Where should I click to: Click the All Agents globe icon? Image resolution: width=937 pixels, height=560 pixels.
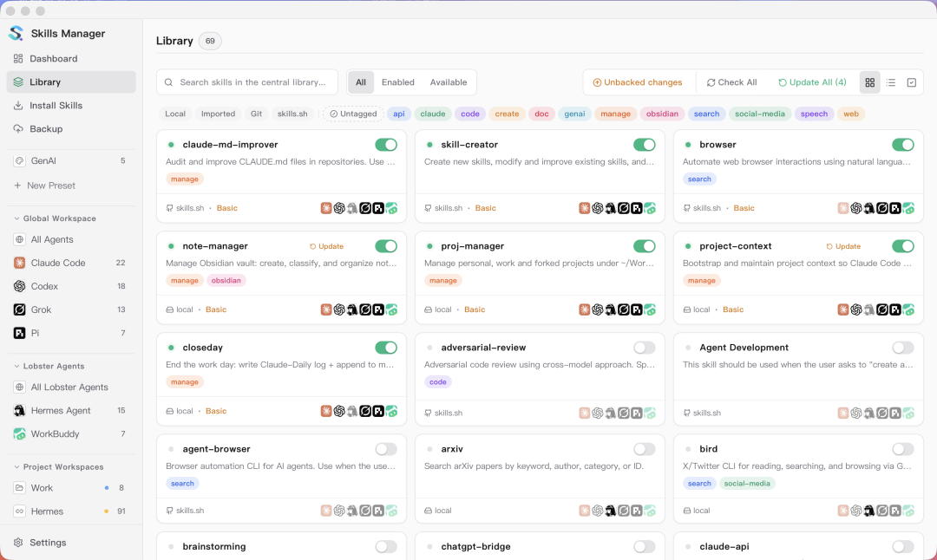19,239
